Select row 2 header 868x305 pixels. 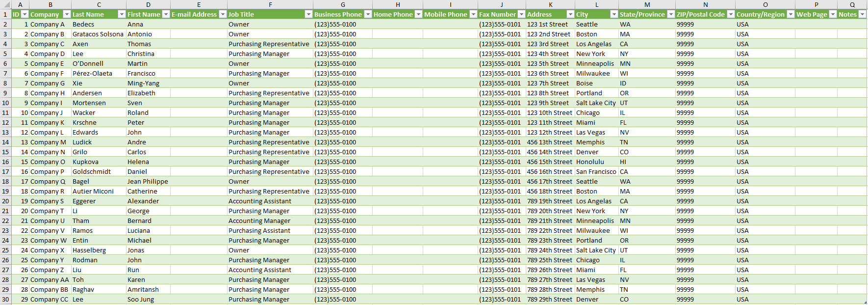click(5, 24)
